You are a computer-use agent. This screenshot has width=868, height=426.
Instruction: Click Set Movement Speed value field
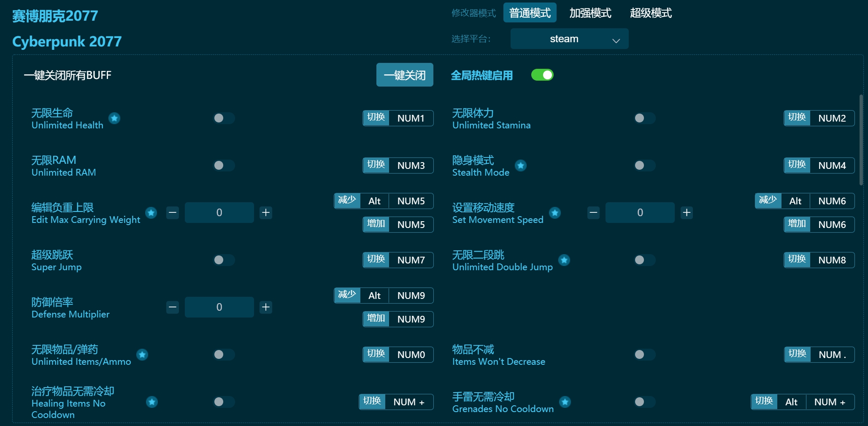click(x=640, y=212)
